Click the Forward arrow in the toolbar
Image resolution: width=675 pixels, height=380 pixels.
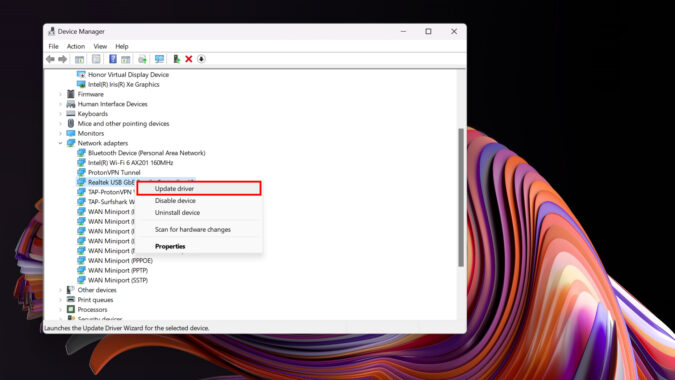pos(62,59)
